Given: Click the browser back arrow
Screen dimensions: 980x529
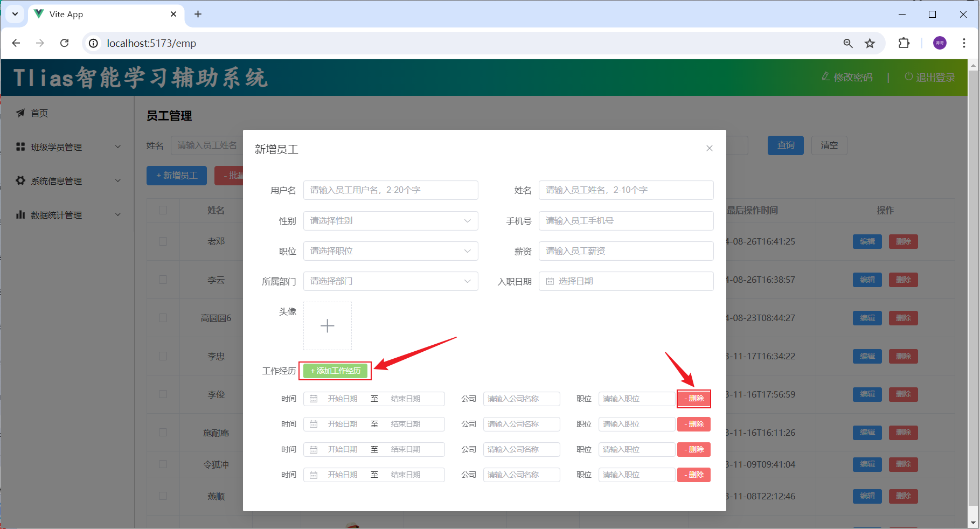Looking at the screenshot, I should point(16,43).
